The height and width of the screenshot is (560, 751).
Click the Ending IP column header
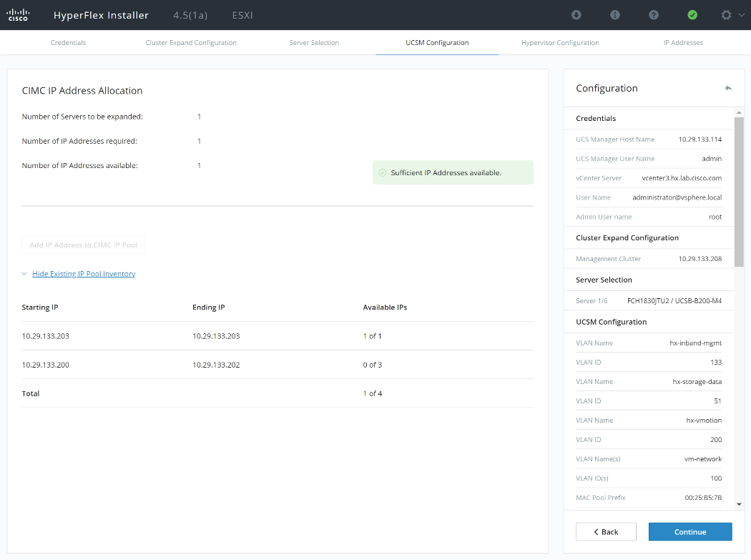tap(208, 307)
